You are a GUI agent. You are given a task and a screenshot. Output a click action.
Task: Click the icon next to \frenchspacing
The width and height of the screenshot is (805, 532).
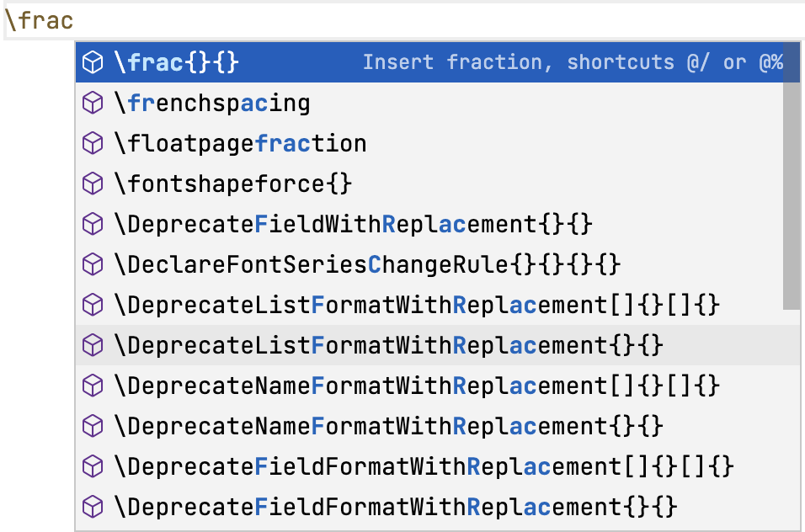point(93,103)
